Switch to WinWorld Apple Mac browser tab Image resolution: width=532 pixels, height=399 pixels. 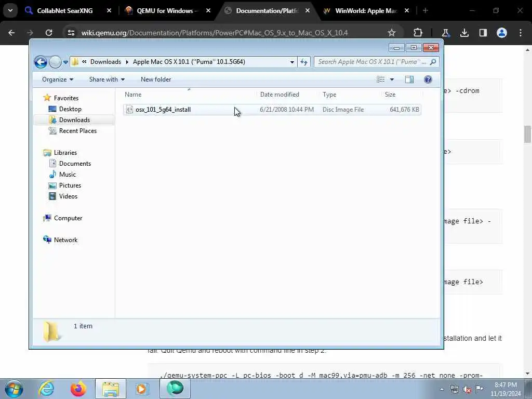(366, 11)
